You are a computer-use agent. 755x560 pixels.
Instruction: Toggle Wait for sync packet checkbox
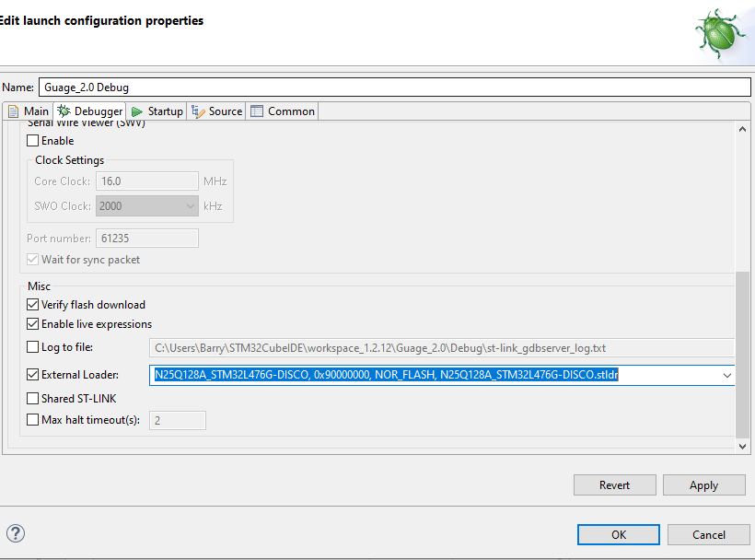[x=33, y=260]
